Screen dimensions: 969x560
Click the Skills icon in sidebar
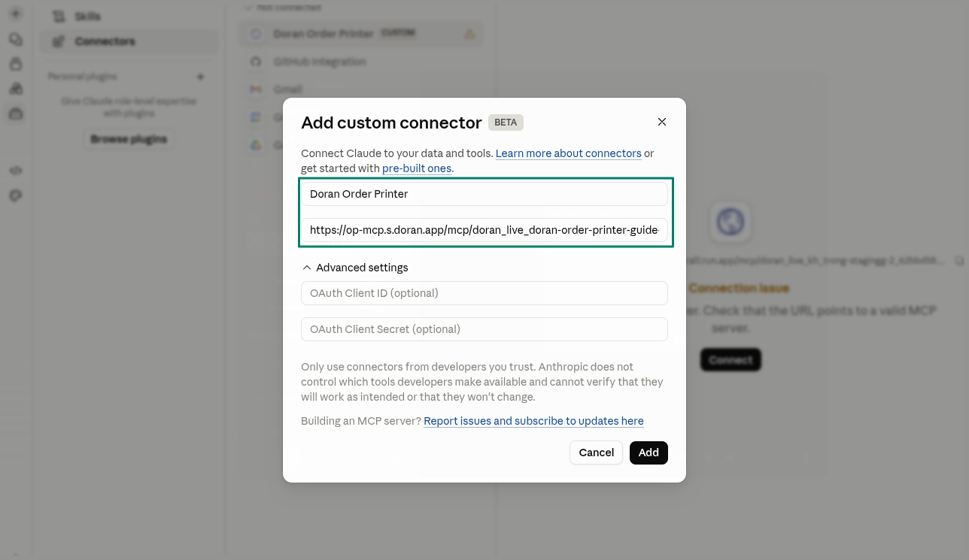click(59, 17)
